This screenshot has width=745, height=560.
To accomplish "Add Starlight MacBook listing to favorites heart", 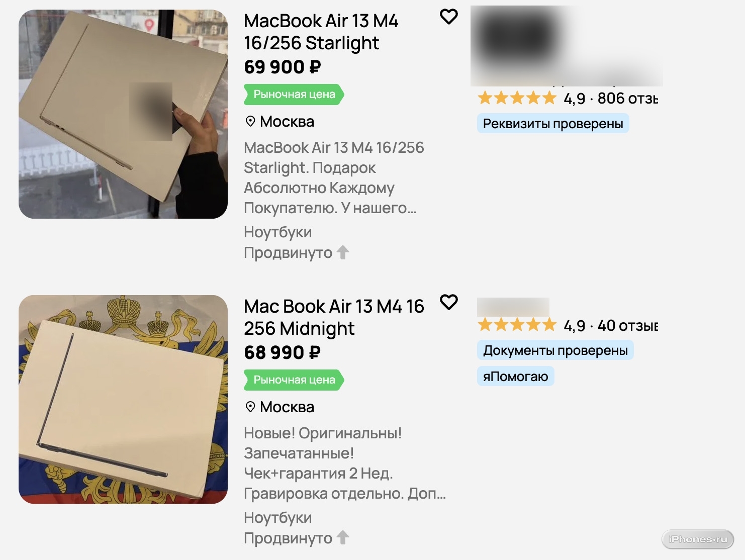I will coord(448,17).
